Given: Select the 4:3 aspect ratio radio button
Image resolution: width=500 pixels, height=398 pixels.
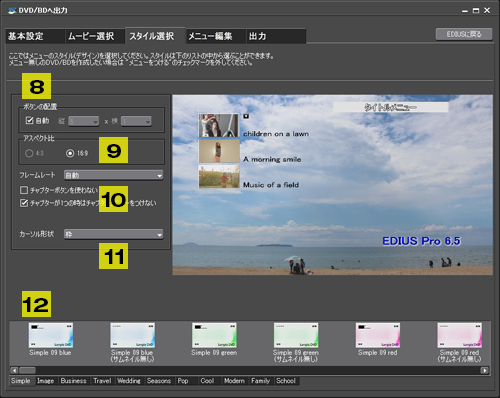Looking at the screenshot, I should click(29, 153).
